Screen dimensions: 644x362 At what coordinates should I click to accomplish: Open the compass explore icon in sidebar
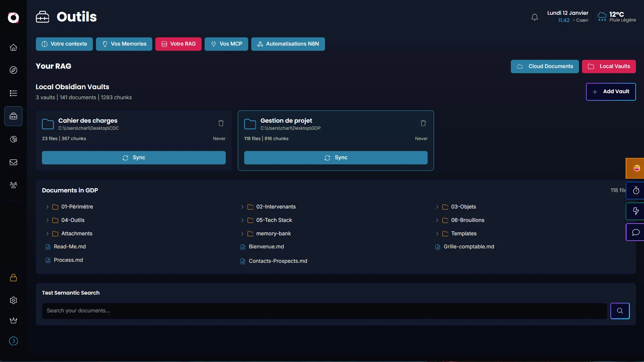13,70
